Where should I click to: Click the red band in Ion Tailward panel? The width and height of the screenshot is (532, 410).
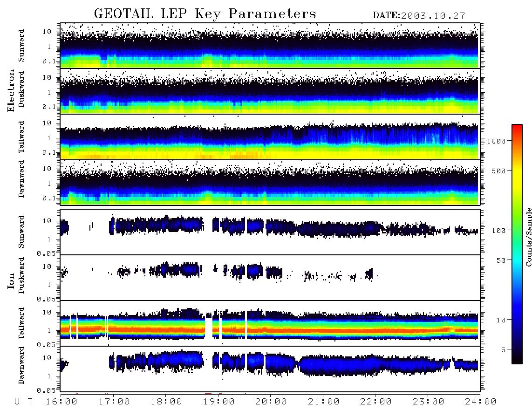(x=270, y=329)
